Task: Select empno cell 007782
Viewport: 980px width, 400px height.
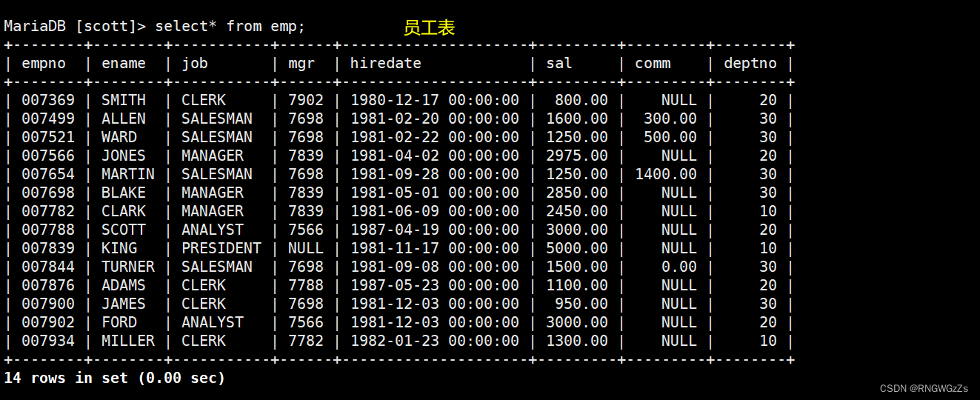Action: point(48,211)
